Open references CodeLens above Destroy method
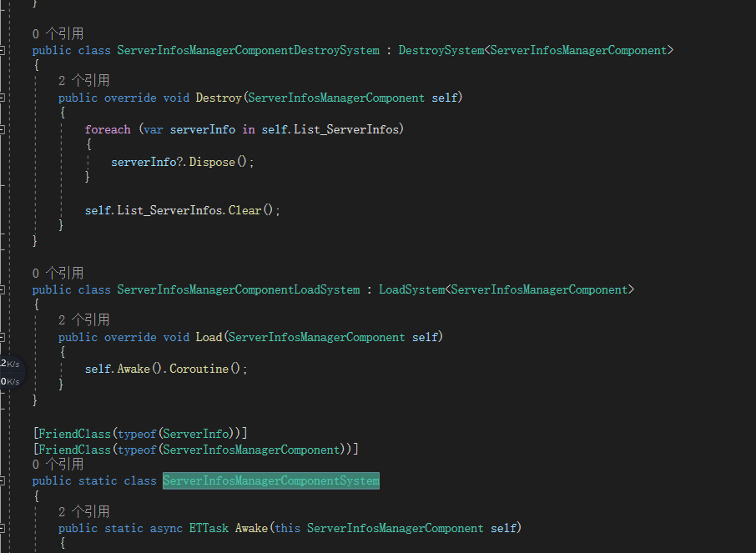 [x=84, y=81]
